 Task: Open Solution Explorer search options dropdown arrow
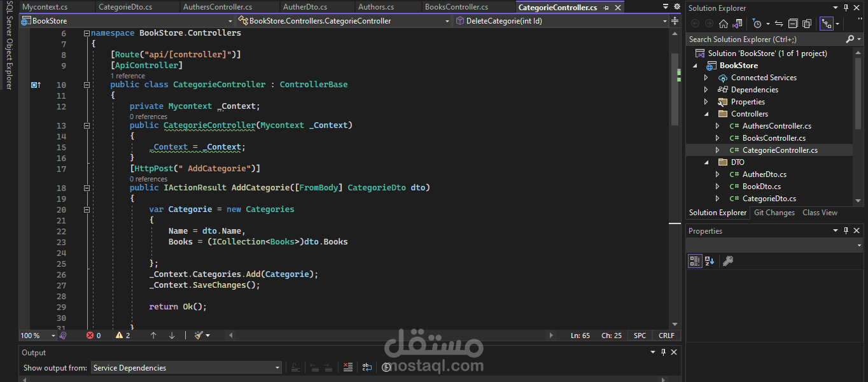point(858,39)
